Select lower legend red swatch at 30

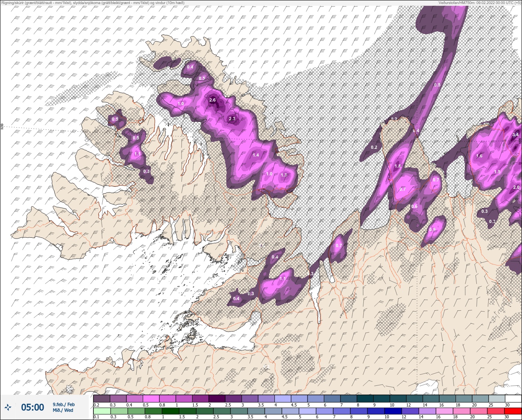513,411
